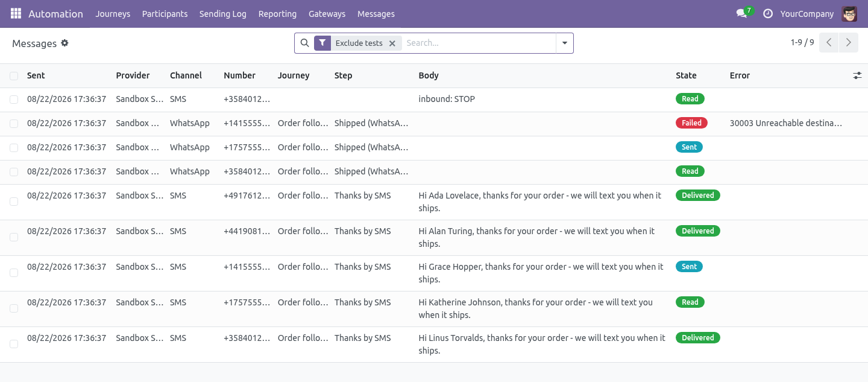
Task: Sort by the Provider column header
Action: click(x=133, y=75)
